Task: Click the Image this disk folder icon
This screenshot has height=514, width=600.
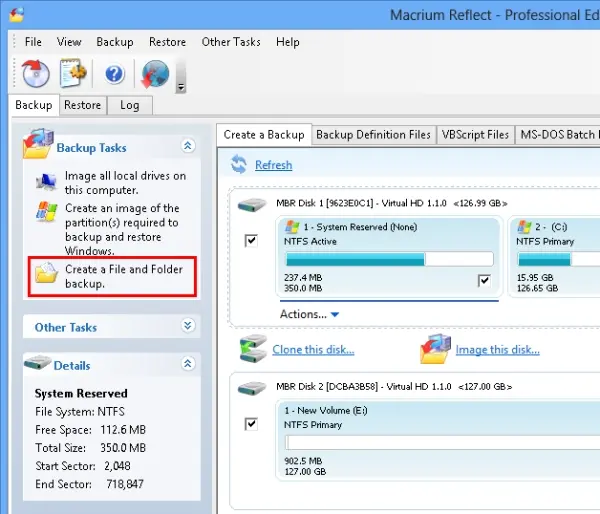Action: [435, 349]
